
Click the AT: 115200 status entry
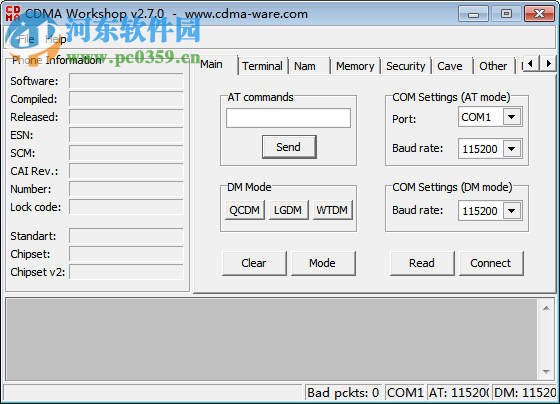click(x=459, y=393)
